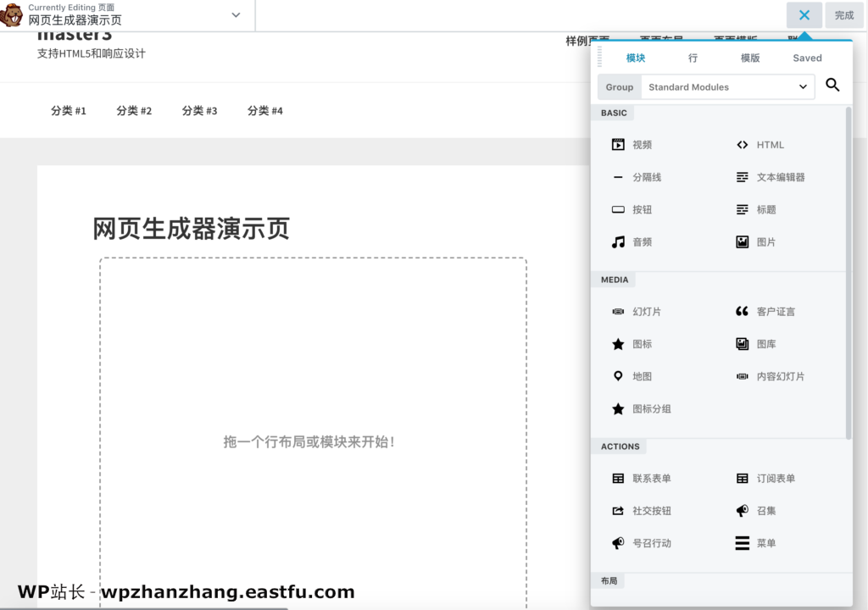Switch to the 行 rows tab
This screenshot has width=868, height=610.
pyautogui.click(x=692, y=58)
